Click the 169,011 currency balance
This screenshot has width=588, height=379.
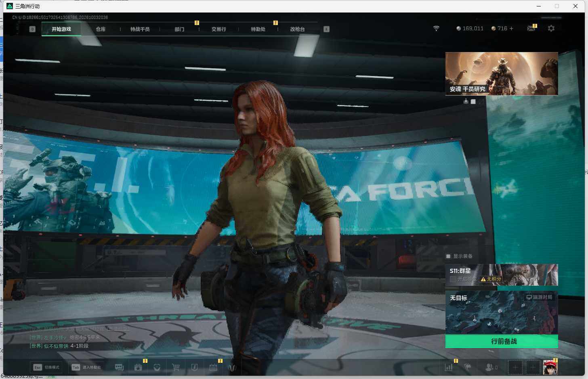(470, 28)
